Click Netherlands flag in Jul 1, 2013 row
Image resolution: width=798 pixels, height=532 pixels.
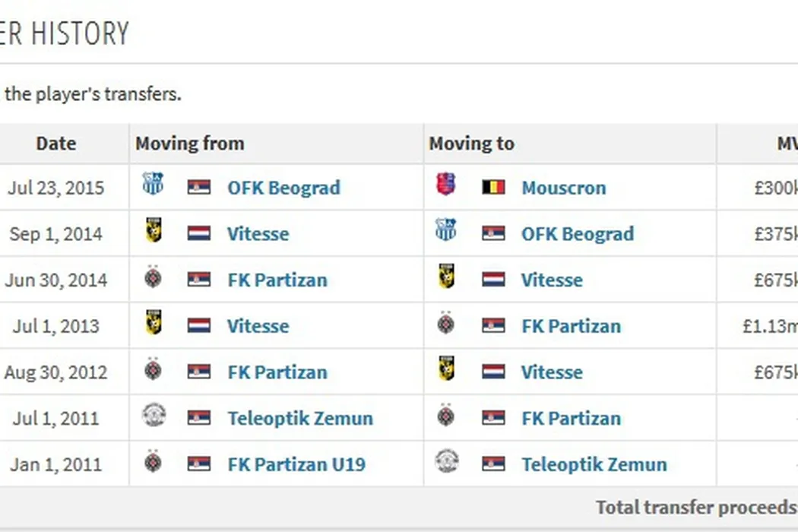point(199,326)
